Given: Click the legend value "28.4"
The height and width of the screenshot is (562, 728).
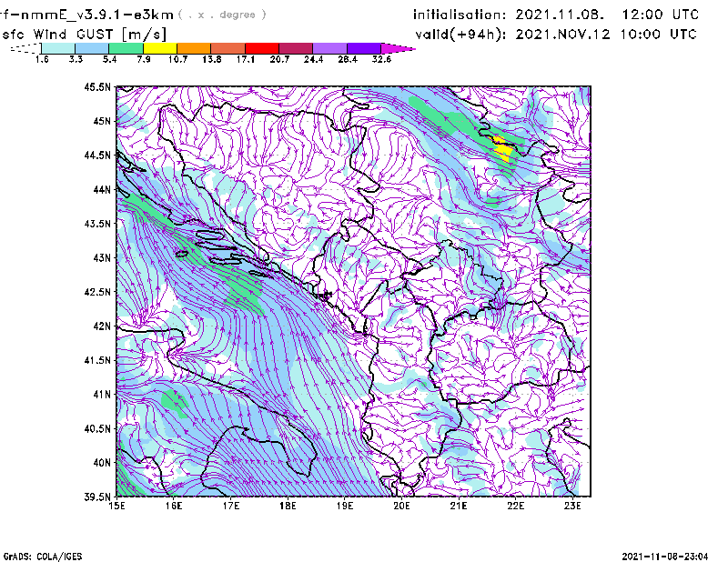Looking at the screenshot, I should click(348, 59).
